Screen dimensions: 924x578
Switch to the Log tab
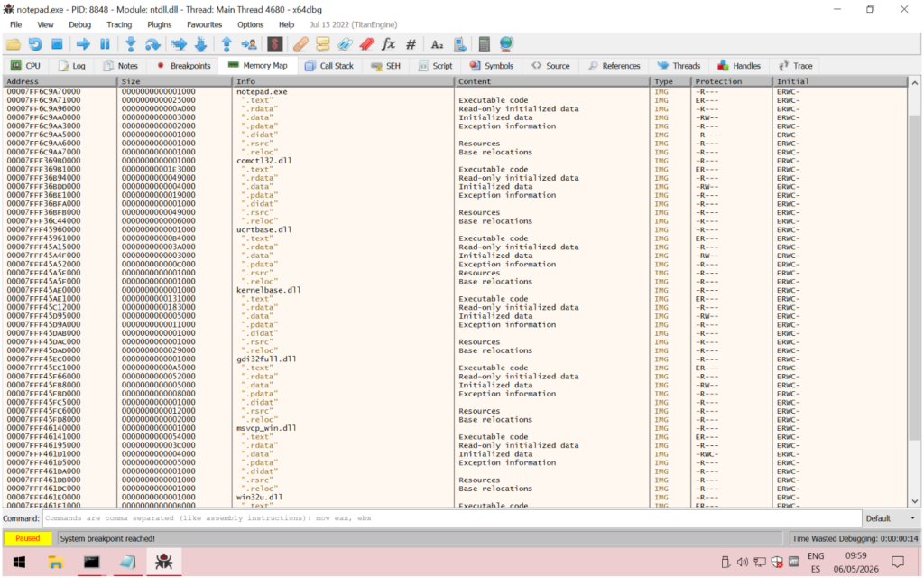click(x=72, y=65)
